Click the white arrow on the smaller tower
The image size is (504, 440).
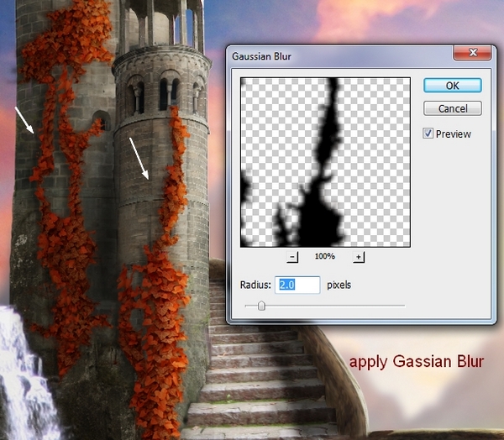pos(139,160)
